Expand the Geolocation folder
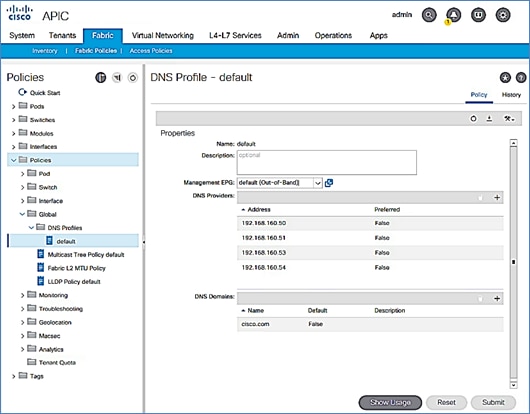The image size is (530, 414). click(x=22, y=322)
